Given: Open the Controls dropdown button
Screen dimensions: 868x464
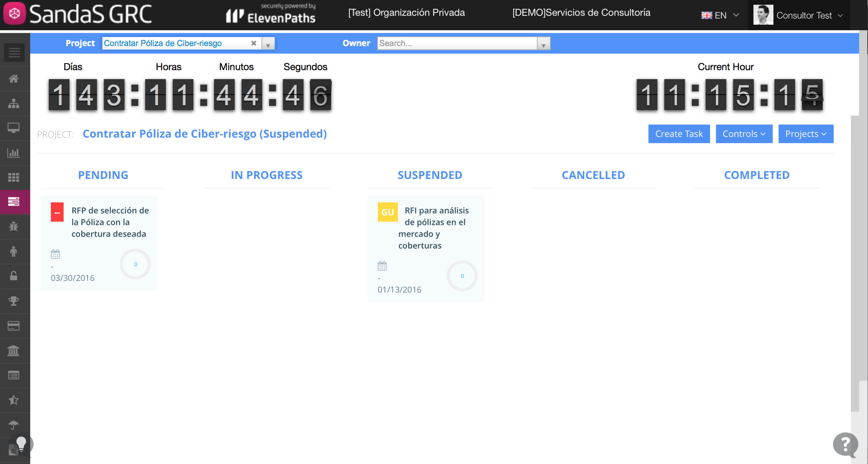Looking at the screenshot, I should (744, 134).
